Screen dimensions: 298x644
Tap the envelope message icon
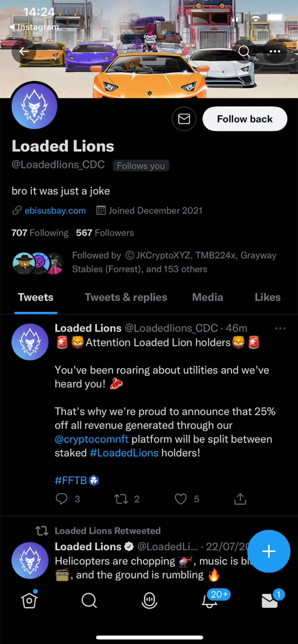point(184,119)
